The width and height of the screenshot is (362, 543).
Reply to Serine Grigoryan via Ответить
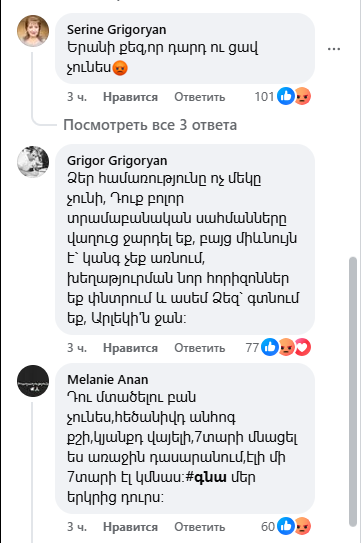pyautogui.click(x=200, y=97)
